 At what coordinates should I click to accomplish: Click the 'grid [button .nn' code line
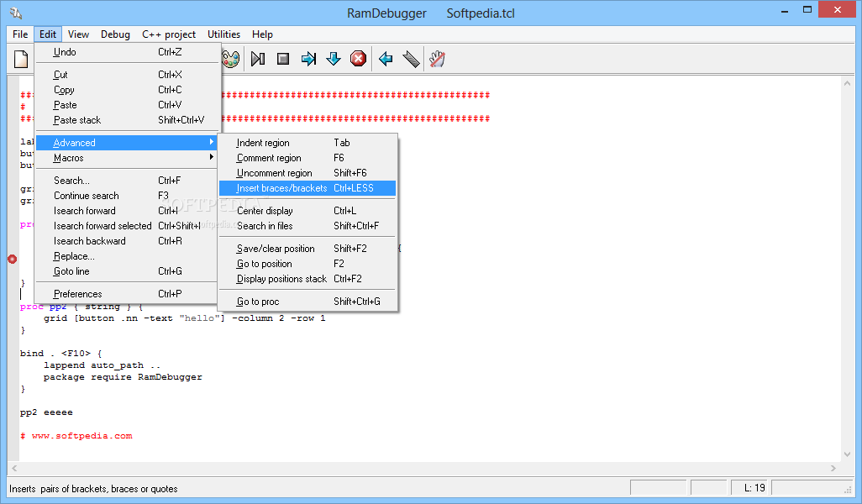tap(184, 318)
